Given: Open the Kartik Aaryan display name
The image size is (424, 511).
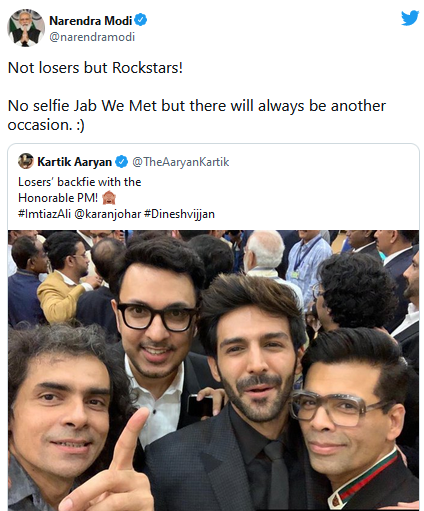Looking at the screenshot, I should tap(74, 162).
